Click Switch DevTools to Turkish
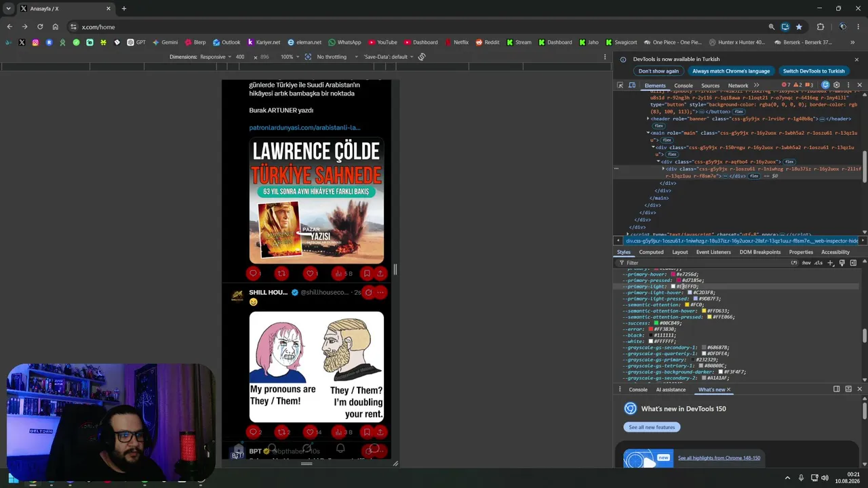This screenshot has width=868, height=488. [x=814, y=71]
